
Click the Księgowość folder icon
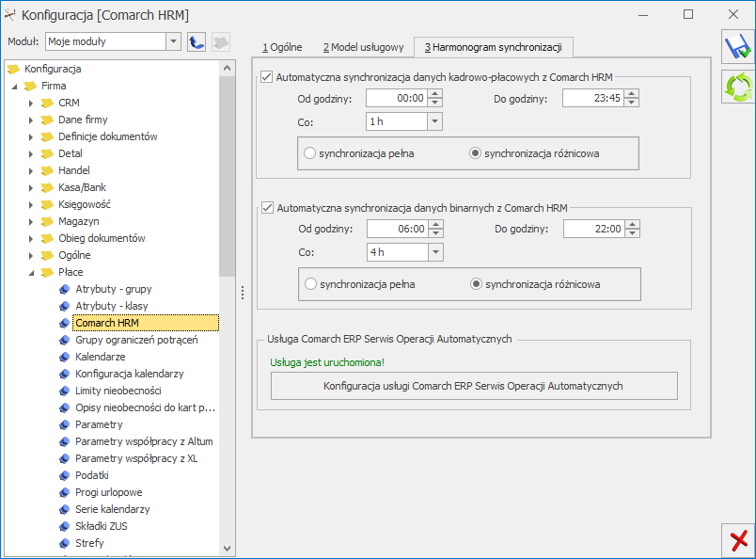point(47,204)
